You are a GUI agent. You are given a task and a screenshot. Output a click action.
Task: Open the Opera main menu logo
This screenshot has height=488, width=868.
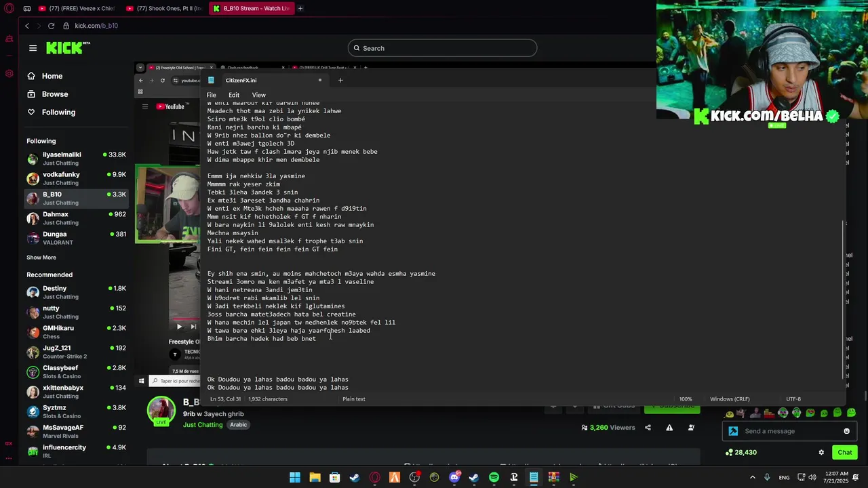(9, 9)
